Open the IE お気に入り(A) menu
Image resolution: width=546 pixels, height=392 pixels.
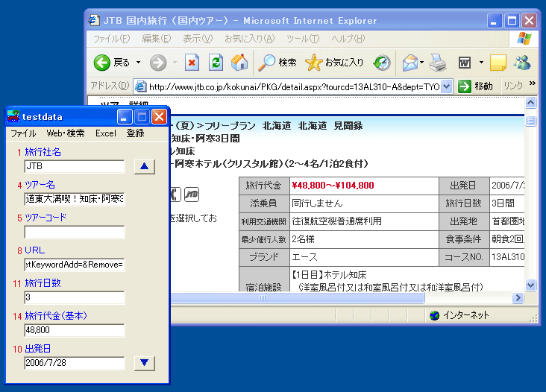click(249, 39)
